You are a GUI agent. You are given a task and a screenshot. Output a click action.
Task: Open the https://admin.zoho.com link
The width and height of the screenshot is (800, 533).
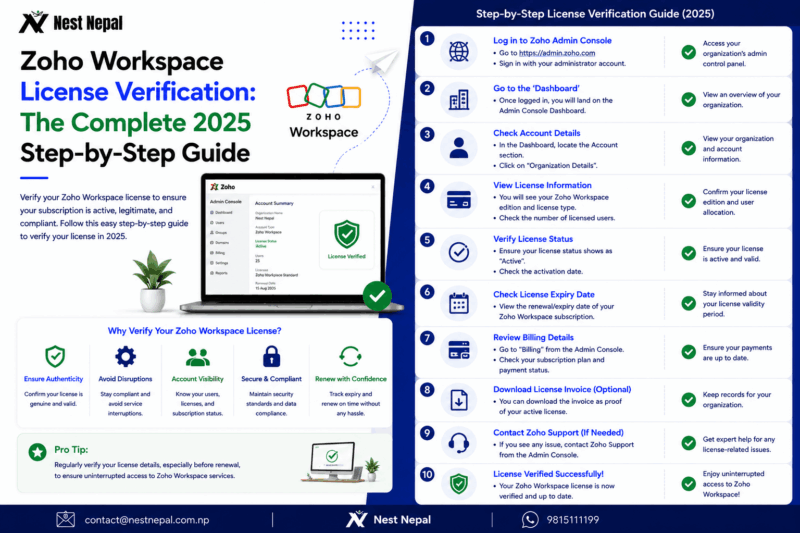click(x=557, y=53)
